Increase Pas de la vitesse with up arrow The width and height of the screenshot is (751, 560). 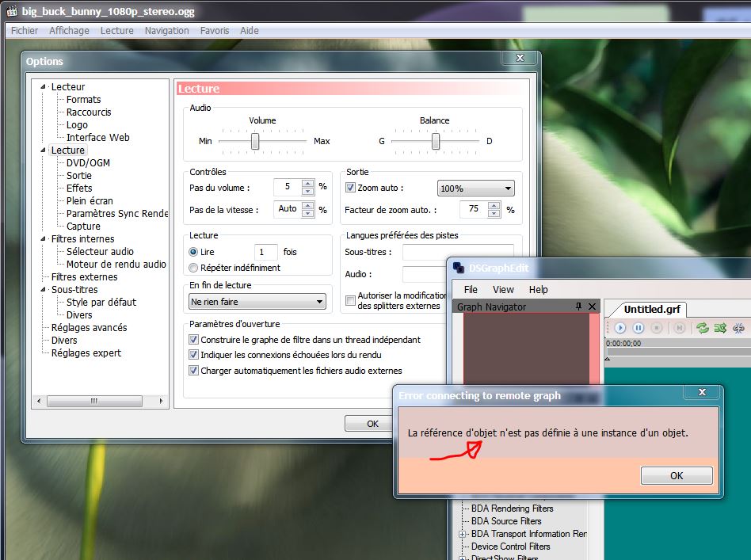click(308, 205)
